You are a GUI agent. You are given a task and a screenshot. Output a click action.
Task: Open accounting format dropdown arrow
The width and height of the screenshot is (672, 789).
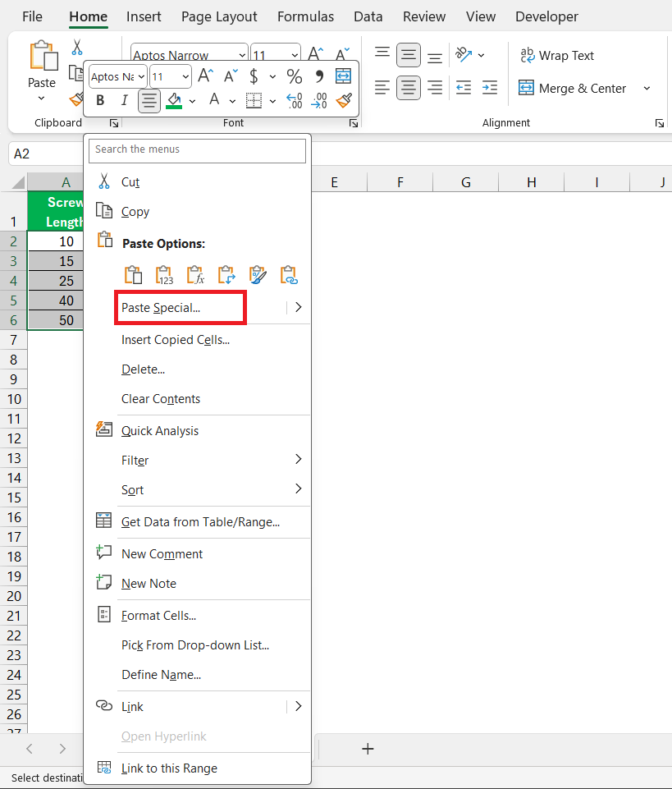click(x=272, y=77)
